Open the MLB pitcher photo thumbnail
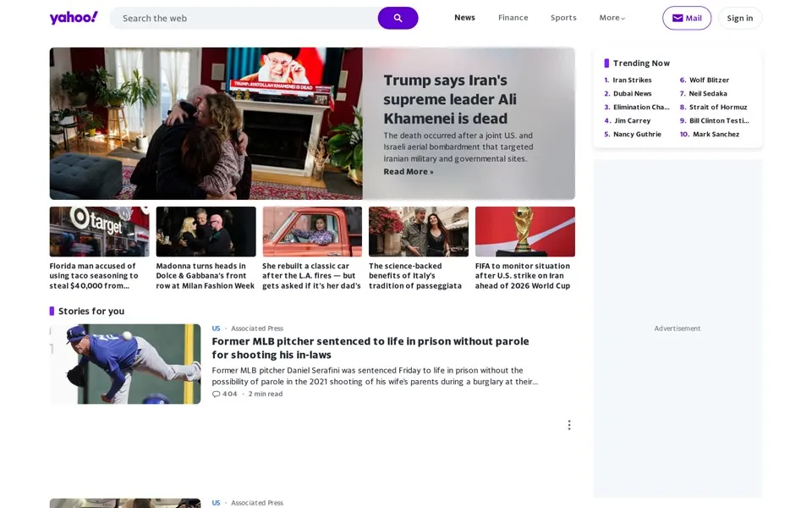 [125, 364]
